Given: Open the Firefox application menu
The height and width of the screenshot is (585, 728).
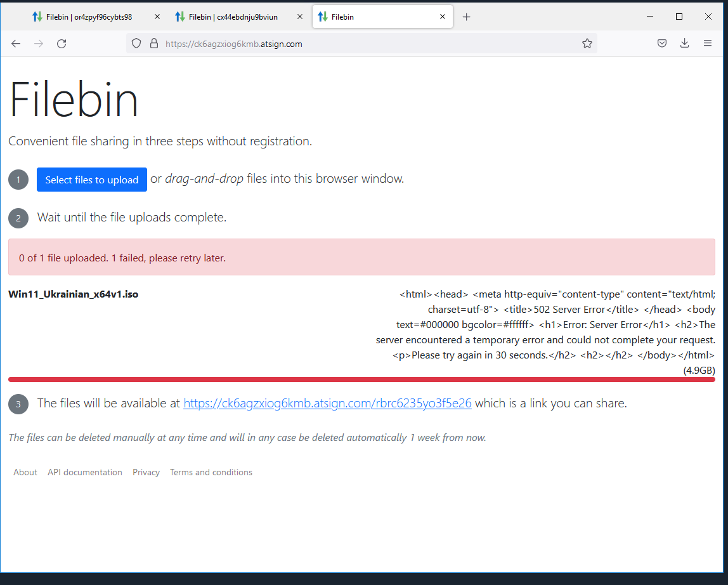Looking at the screenshot, I should point(708,44).
